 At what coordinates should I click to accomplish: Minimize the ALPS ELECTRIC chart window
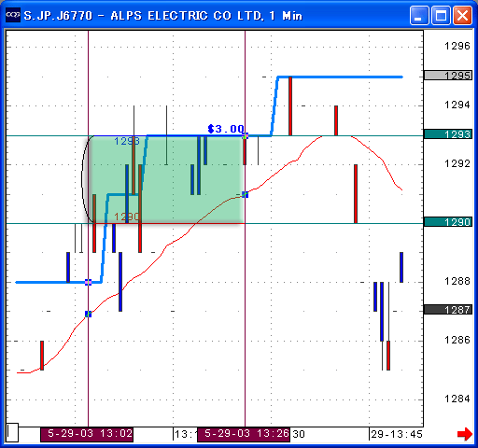(419, 15)
